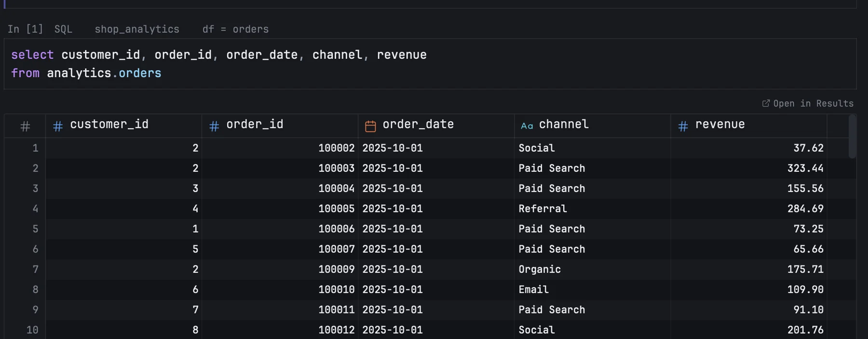Select row number 4 in the index column

point(25,209)
